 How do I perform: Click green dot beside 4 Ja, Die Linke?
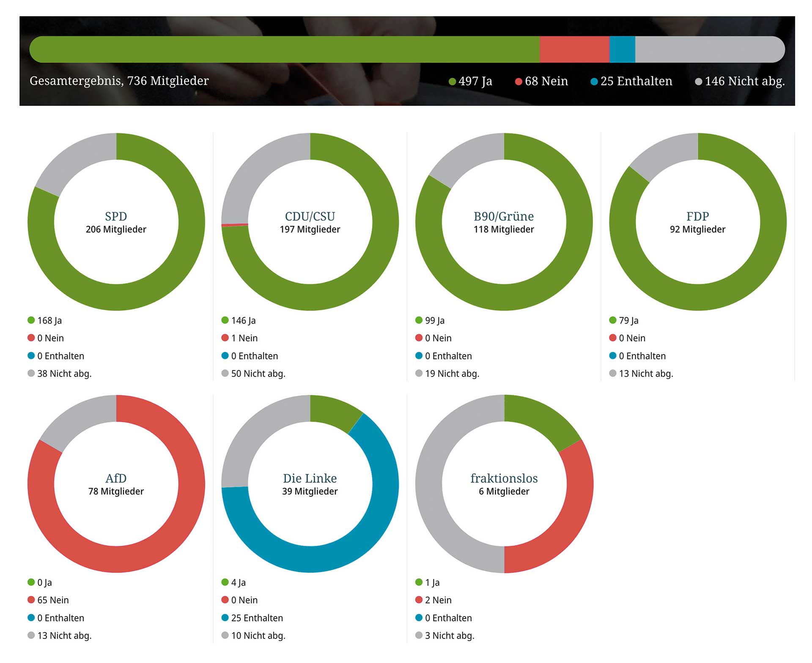pyautogui.click(x=225, y=582)
